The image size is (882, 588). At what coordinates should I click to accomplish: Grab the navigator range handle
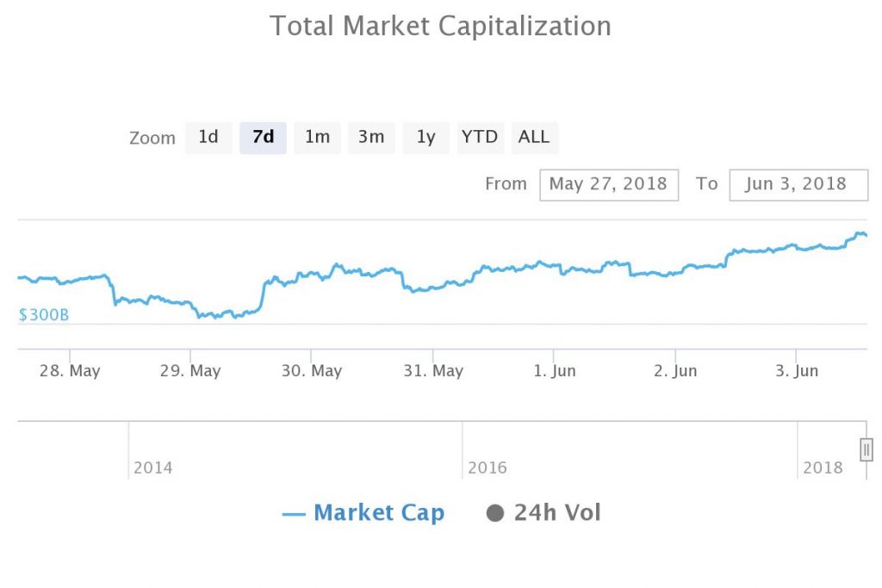(866, 449)
